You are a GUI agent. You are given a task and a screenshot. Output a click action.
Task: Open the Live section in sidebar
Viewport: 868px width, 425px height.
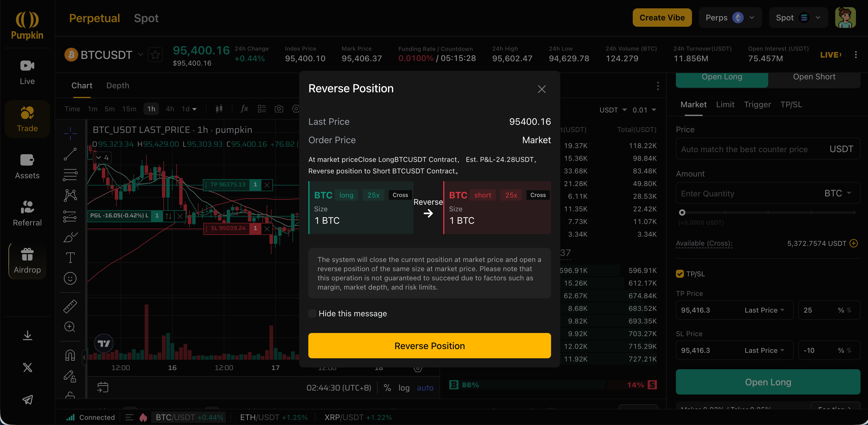27,72
